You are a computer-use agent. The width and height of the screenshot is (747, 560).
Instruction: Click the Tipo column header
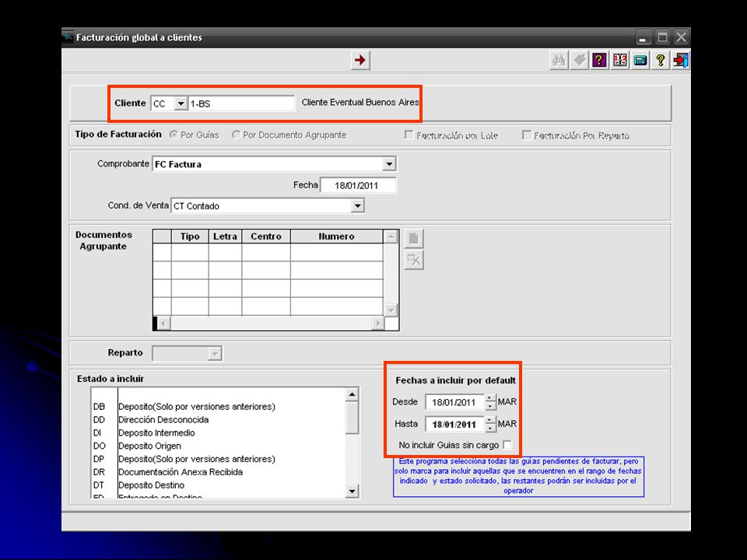(190, 236)
